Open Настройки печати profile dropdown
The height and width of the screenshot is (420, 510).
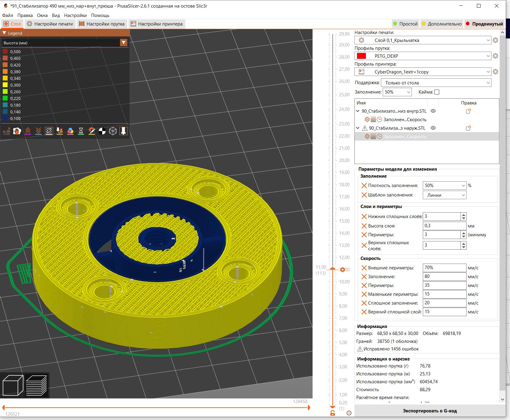click(x=423, y=40)
